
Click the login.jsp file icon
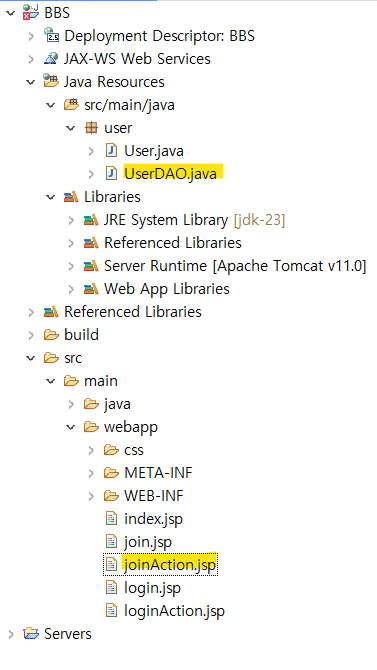click(111, 588)
